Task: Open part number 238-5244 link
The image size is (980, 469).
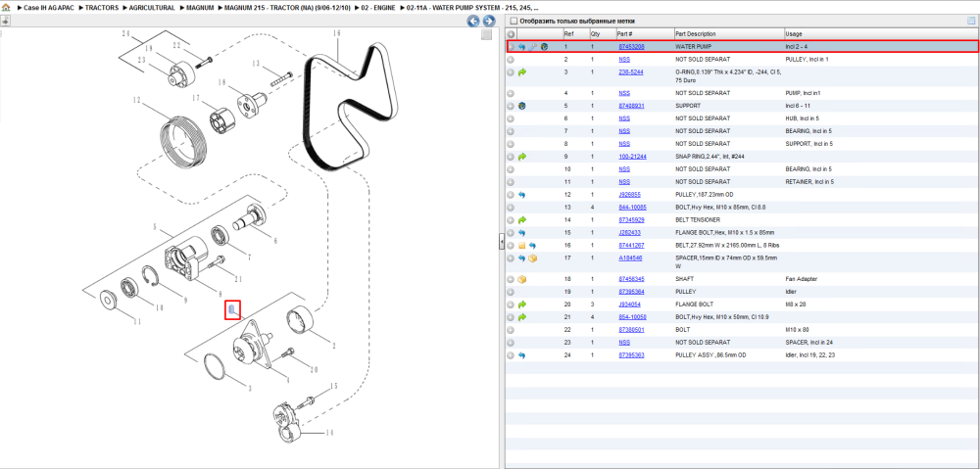Action: point(630,71)
